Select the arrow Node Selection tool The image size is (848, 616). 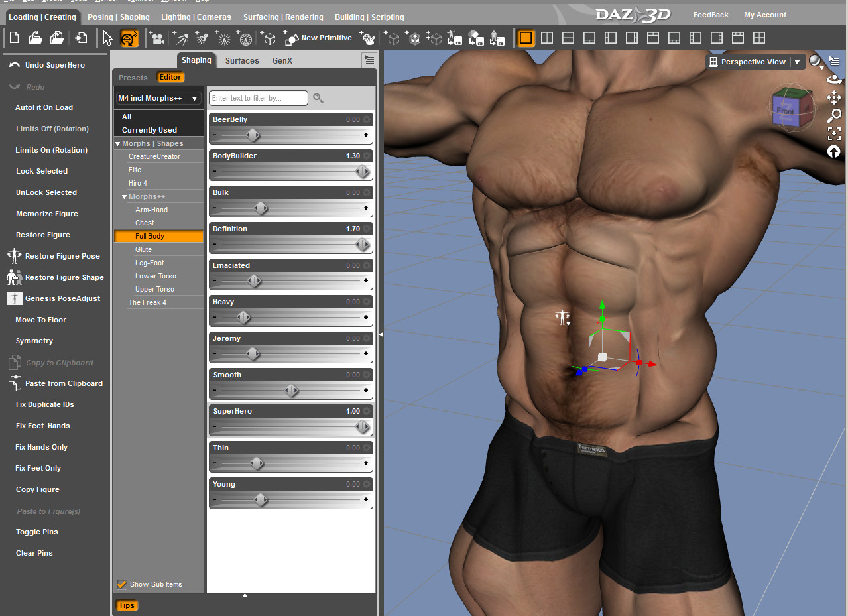coord(108,38)
